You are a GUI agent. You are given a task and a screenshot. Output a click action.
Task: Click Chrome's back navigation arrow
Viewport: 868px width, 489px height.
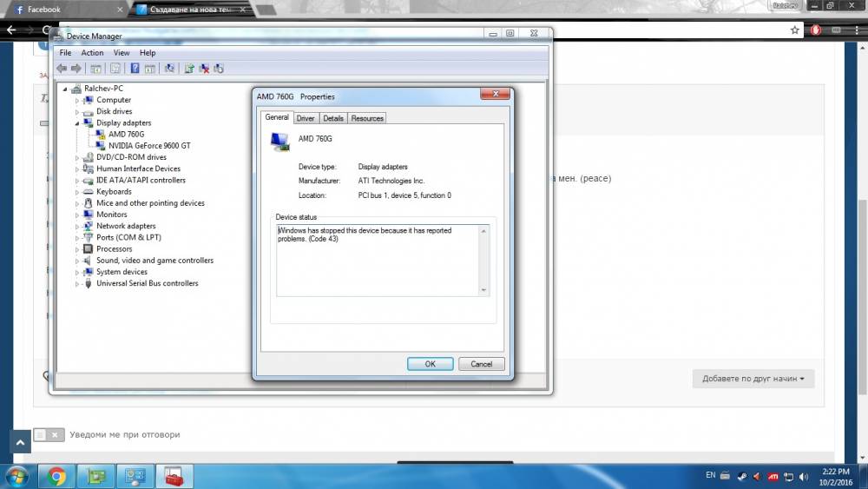(11, 30)
